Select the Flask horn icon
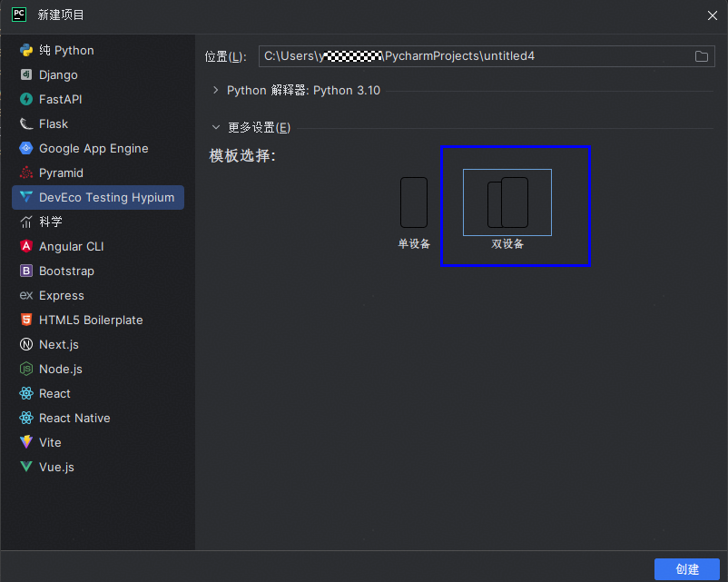Image resolution: width=728 pixels, height=582 pixels. tap(26, 123)
